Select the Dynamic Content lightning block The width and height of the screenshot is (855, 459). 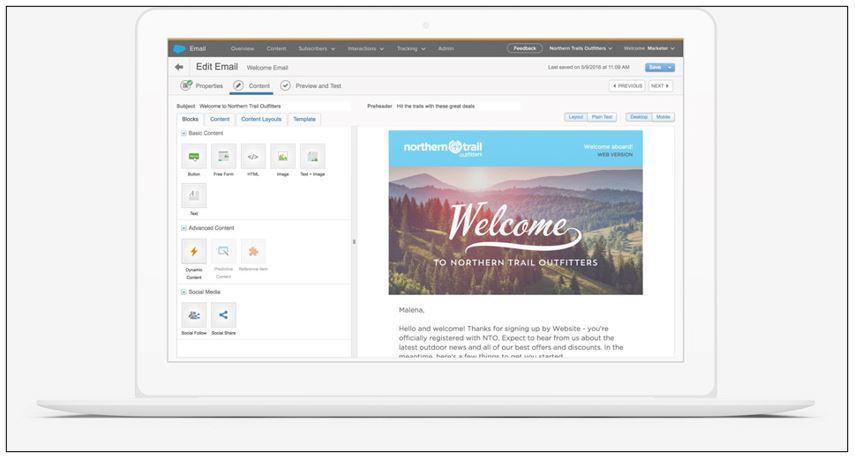194,251
